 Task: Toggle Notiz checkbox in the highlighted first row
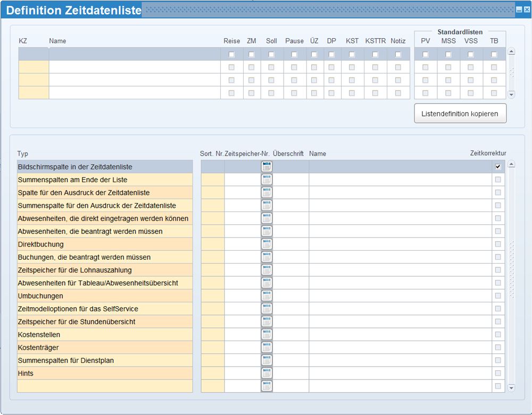(x=398, y=54)
